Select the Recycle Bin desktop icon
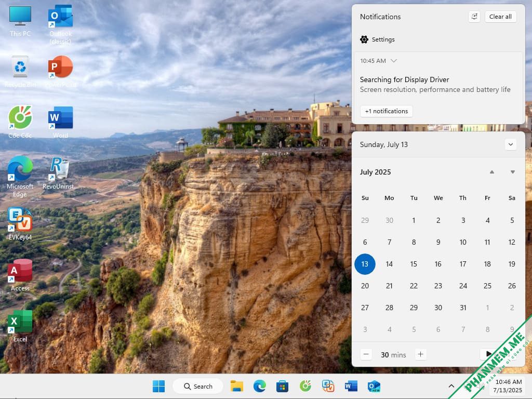 point(20,72)
